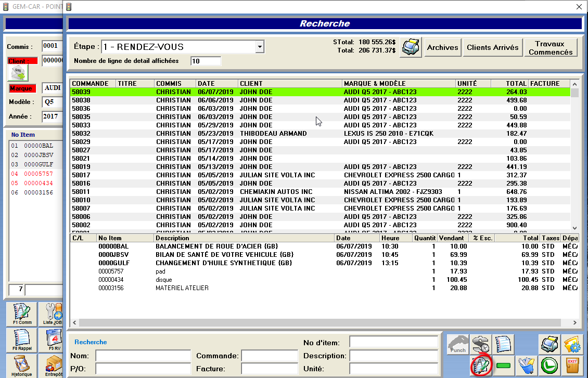Click the blue recycle bin icon
The width and height of the screenshot is (588, 378).
click(x=526, y=366)
